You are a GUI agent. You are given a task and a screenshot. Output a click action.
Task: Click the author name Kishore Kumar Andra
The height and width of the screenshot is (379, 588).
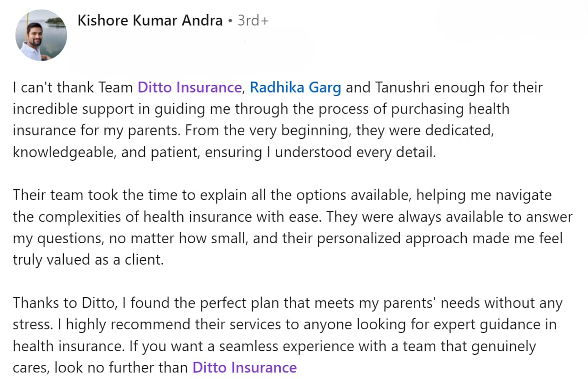[150, 20]
